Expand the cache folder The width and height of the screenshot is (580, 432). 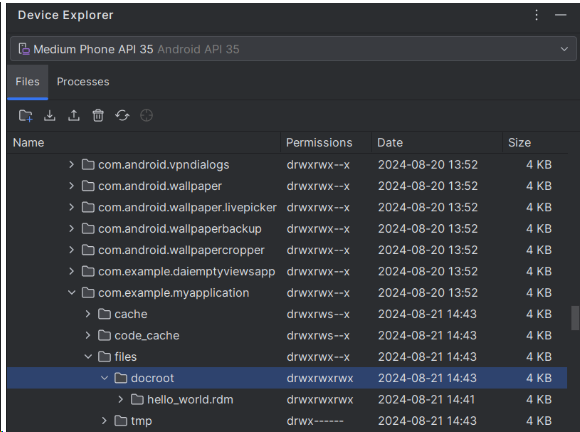[x=88, y=314]
